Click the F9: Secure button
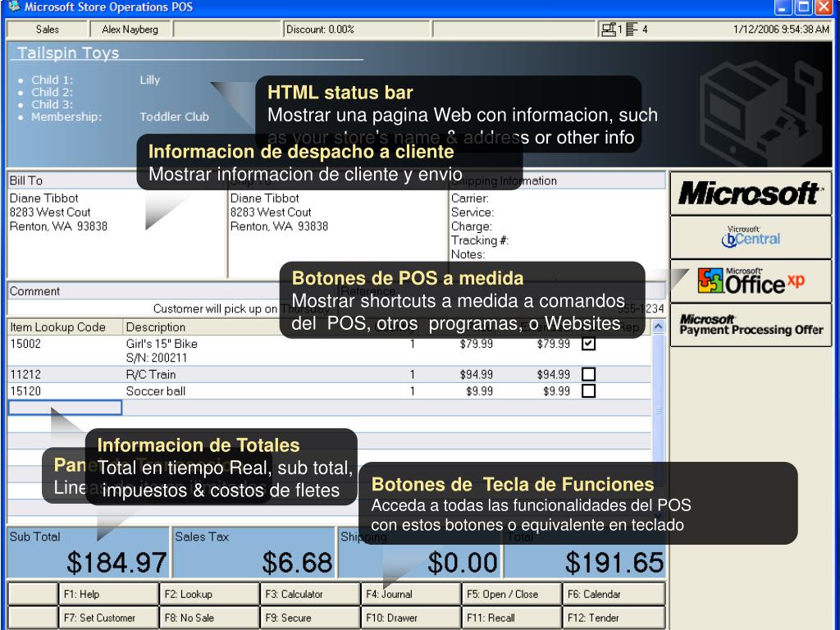Viewport: 840px width, 630px height. pyautogui.click(x=309, y=618)
